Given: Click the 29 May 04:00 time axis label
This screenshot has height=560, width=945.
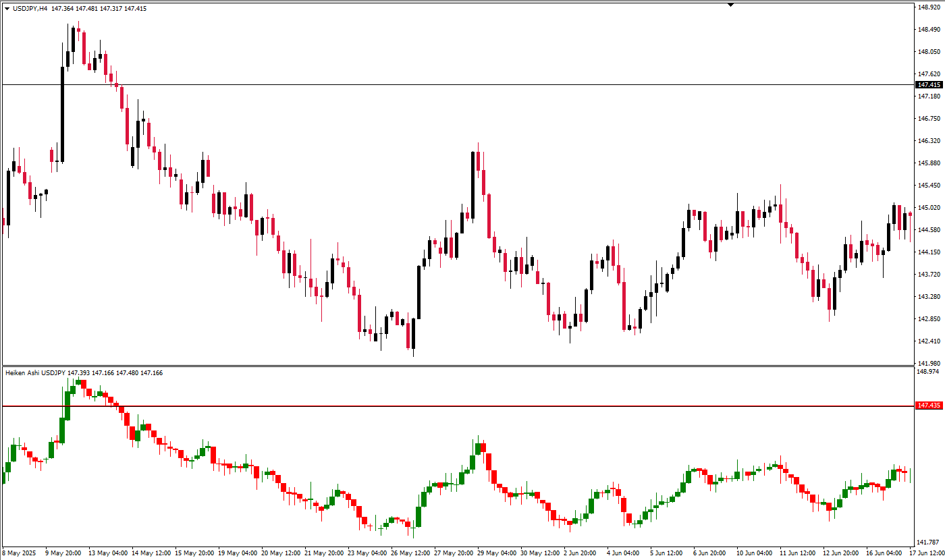Looking at the screenshot, I should pos(498,553).
